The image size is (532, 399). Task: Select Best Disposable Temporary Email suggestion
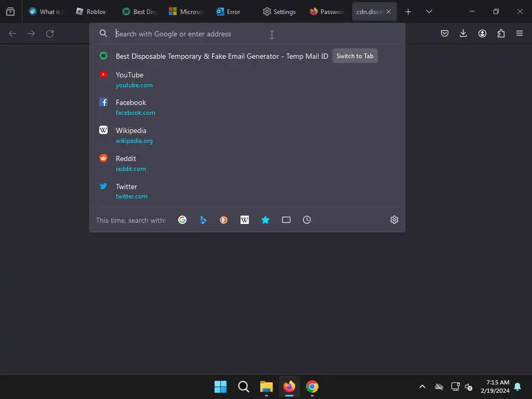tap(247, 56)
